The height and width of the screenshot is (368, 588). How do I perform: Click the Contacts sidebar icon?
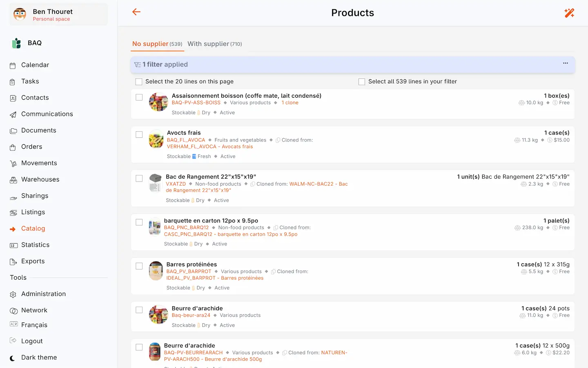(13, 98)
